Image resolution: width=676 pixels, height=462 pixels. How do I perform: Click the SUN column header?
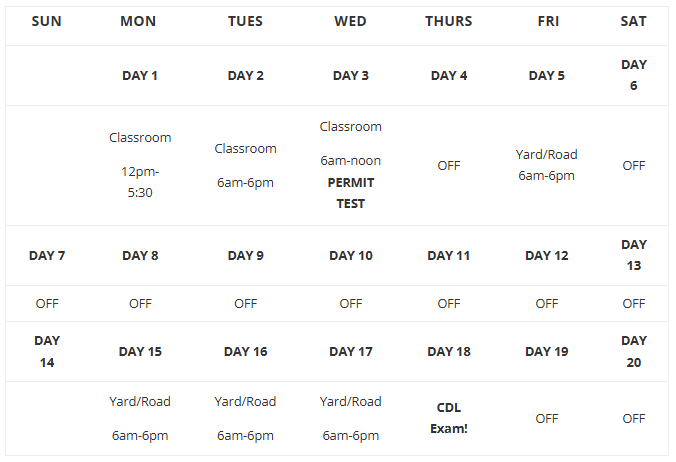pos(47,21)
